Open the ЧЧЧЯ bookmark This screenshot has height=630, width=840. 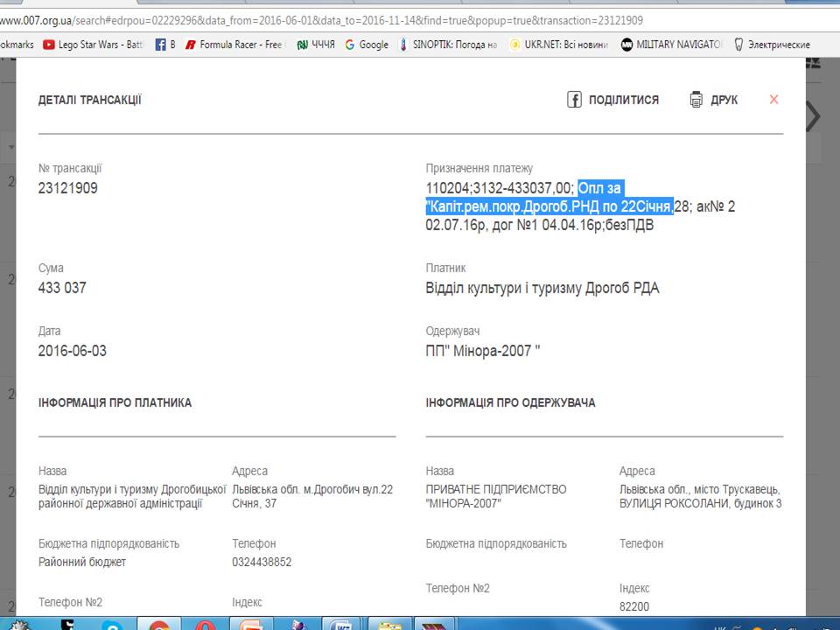tap(315, 45)
